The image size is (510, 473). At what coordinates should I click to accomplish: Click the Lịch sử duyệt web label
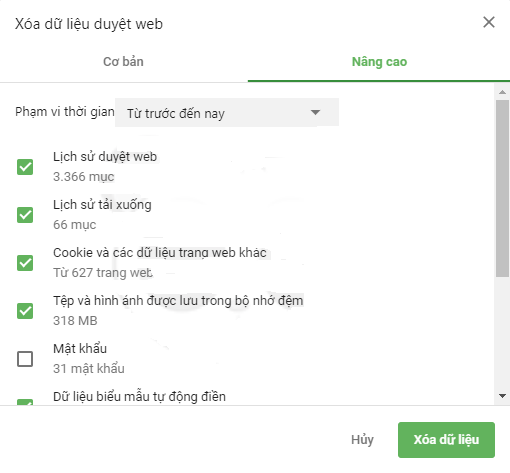pyautogui.click(x=105, y=157)
